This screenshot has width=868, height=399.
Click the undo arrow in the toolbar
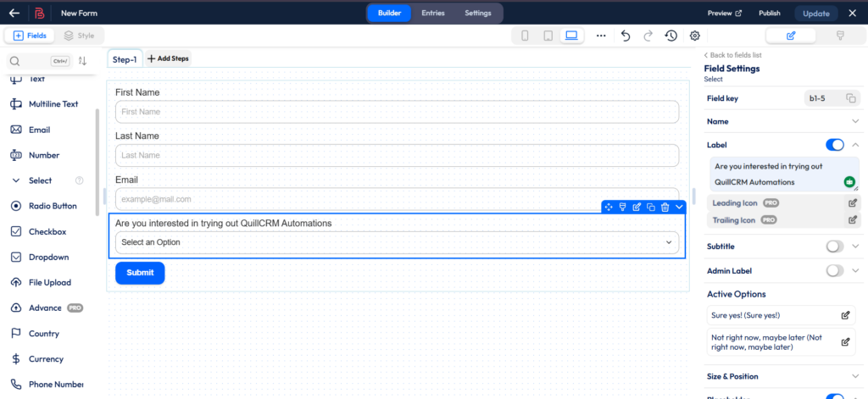coord(626,36)
